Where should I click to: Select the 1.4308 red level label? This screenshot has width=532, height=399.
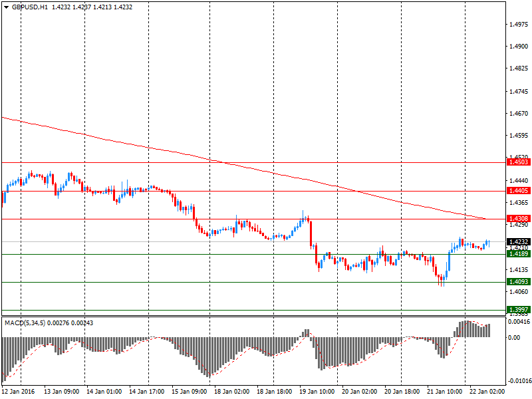pyautogui.click(x=519, y=219)
